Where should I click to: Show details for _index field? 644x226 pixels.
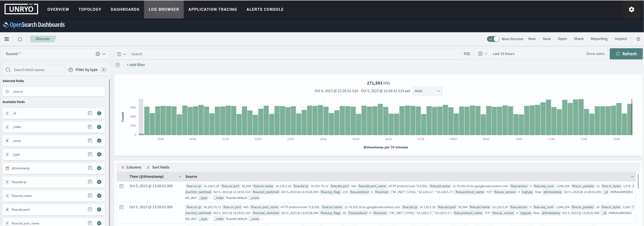click(x=90, y=127)
